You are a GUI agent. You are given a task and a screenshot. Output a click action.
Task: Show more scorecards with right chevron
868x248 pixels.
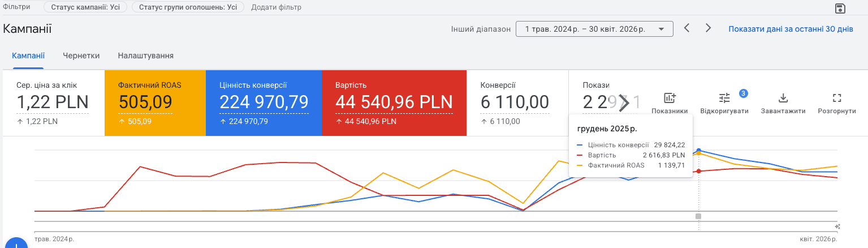624,102
